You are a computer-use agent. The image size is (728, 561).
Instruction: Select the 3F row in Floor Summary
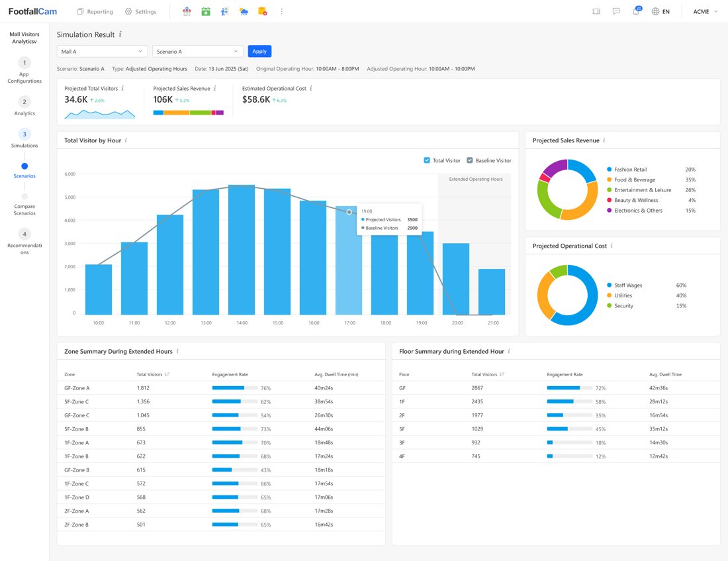coord(556,442)
